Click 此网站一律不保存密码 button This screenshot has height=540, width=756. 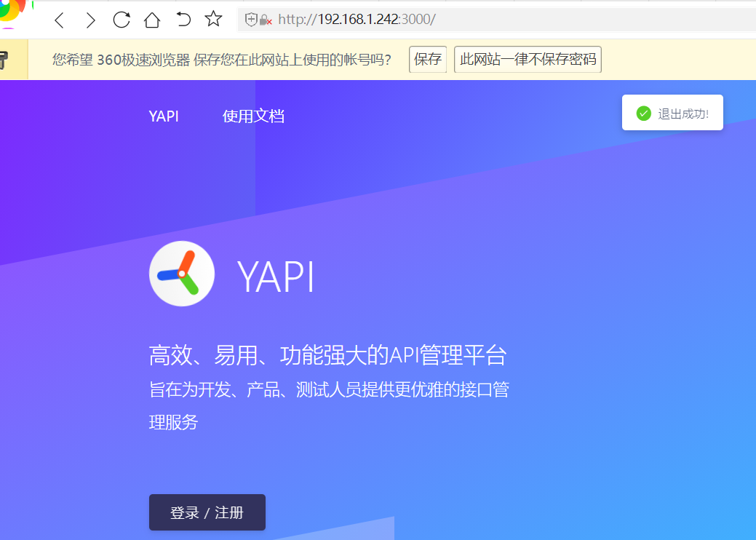click(528, 59)
